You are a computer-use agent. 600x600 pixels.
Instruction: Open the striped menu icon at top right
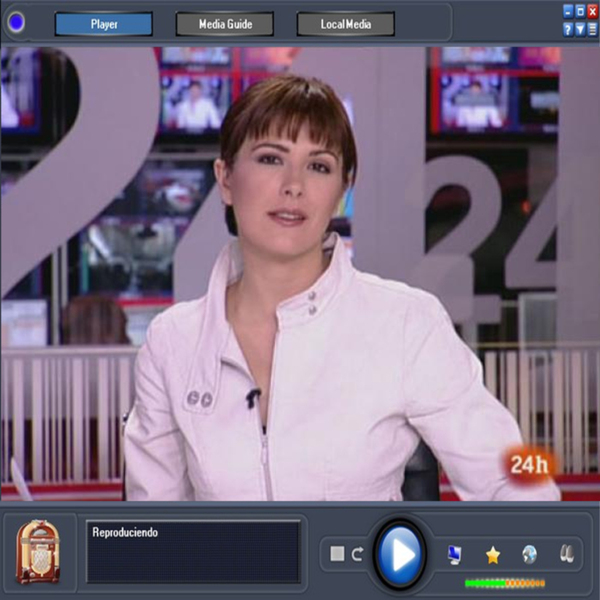coord(592,29)
